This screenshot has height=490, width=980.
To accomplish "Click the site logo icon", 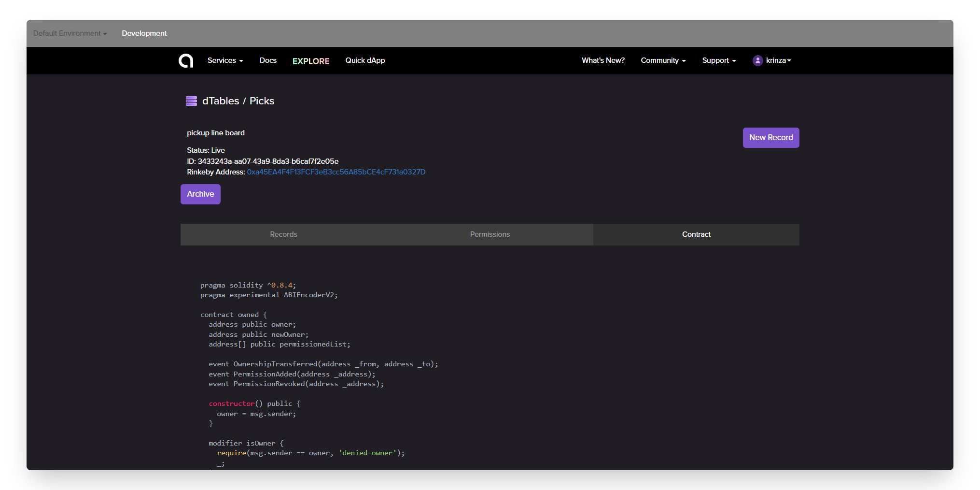I will tap(186, 60).
